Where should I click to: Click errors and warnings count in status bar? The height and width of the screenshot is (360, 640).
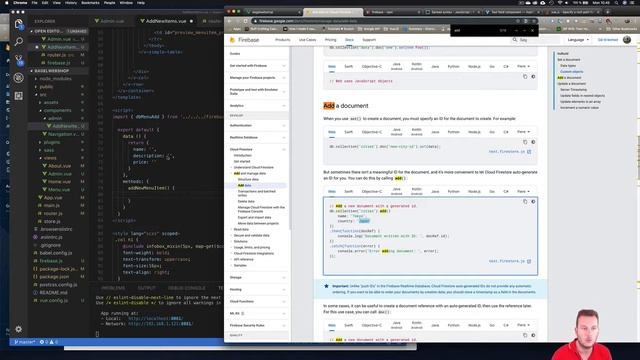49,342
